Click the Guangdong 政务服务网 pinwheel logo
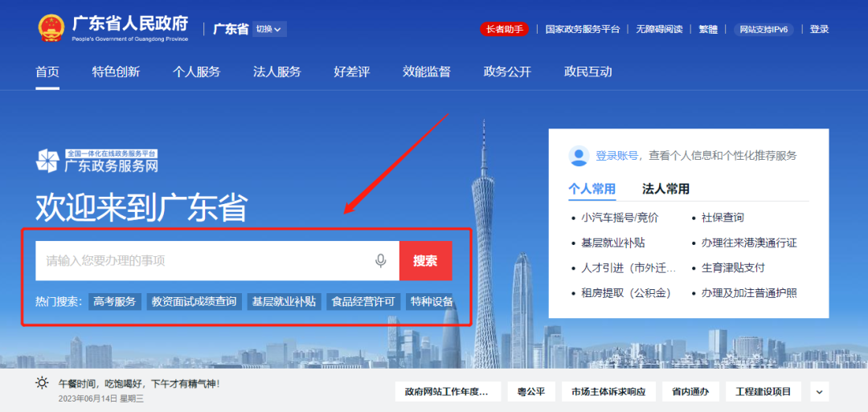 coord(47,161)
